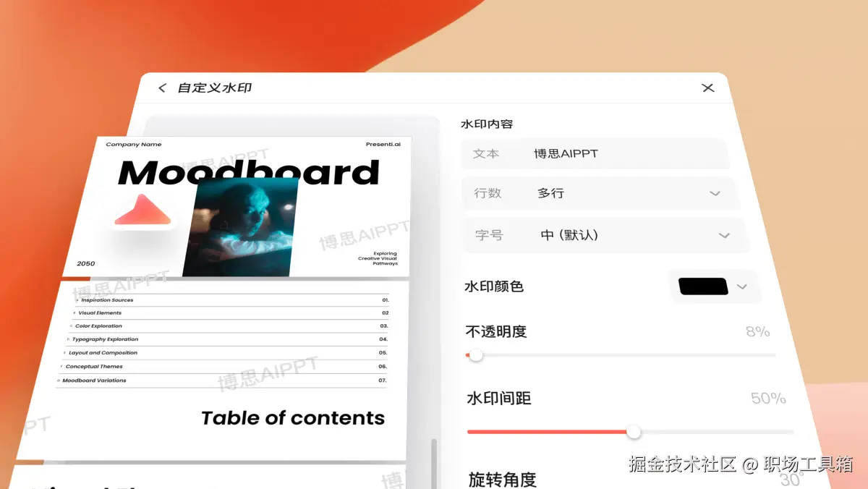The height and width of the screenshot is (489, 868).
Task: Close the 自定义水印 dialog
Action: [708, 88]
